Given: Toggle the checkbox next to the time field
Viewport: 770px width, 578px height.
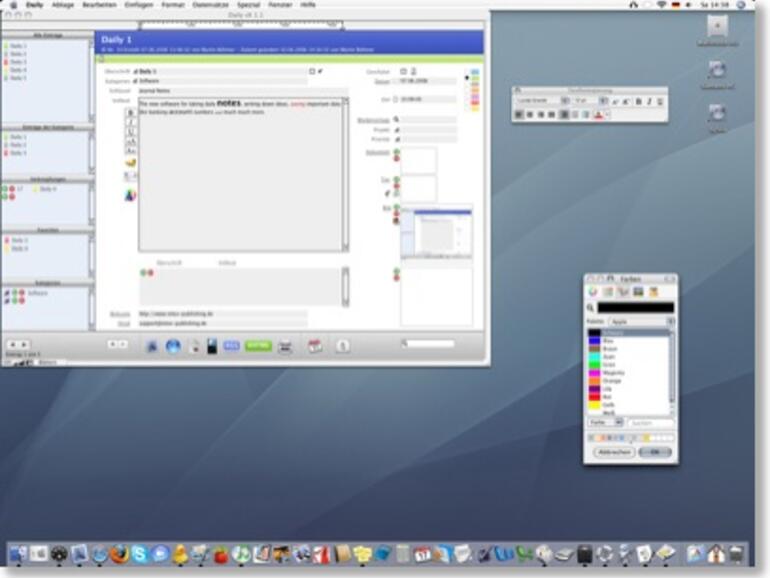Looking at the screenshot, I should tap(395, 99).
